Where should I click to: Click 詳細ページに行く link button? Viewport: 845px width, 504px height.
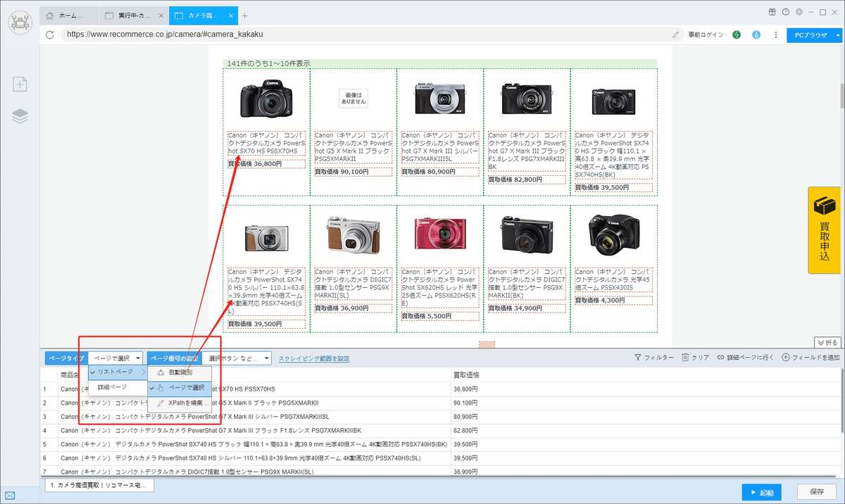point(746,358)
